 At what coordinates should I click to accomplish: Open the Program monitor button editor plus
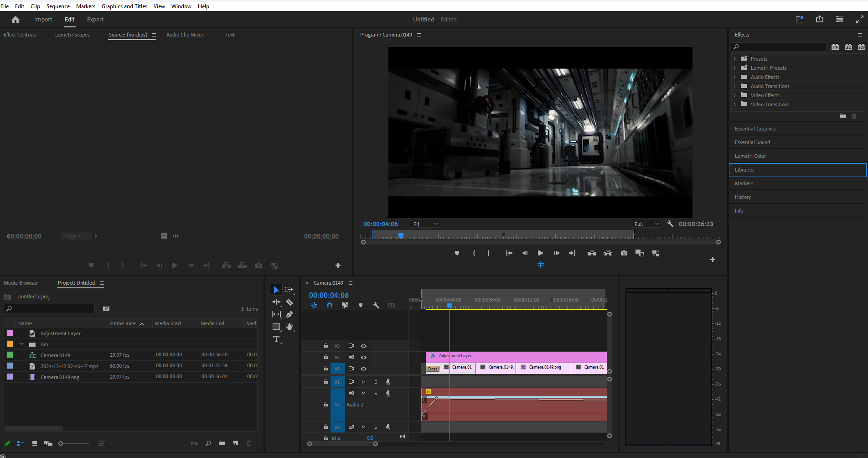[x=713, y=260]
